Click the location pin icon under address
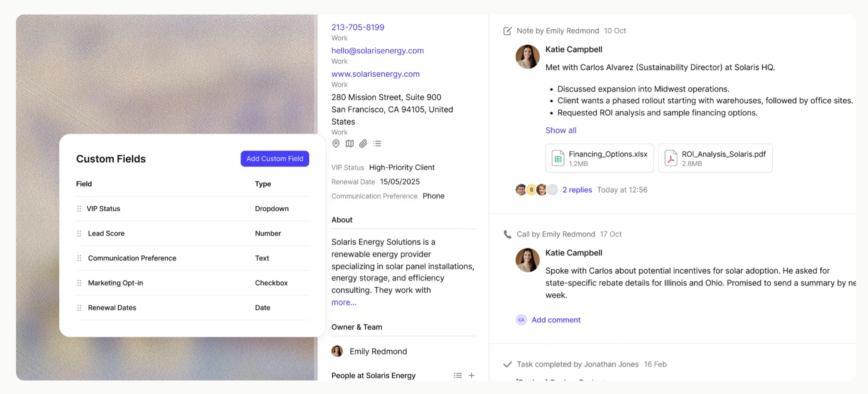The height and width of the screenshot is (394, 868). (336, 143)
